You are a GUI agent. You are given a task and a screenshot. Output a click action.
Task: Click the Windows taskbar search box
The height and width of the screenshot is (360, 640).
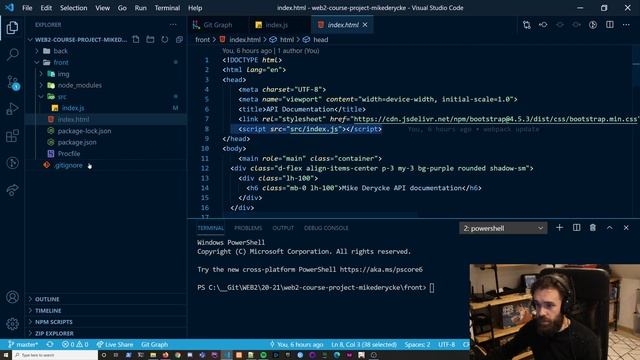click(56, 355)
